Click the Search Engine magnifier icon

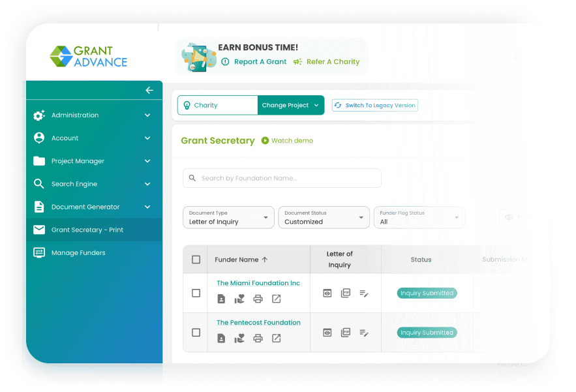click(39, 184)
